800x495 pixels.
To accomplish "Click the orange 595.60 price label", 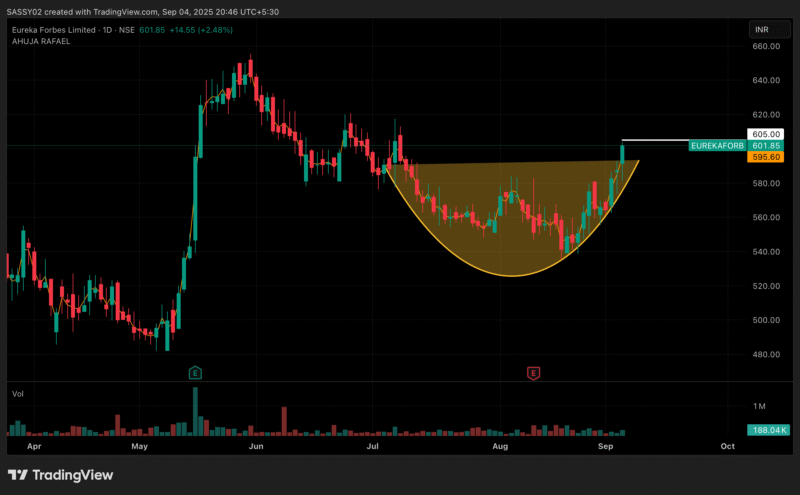I will 766,157.
